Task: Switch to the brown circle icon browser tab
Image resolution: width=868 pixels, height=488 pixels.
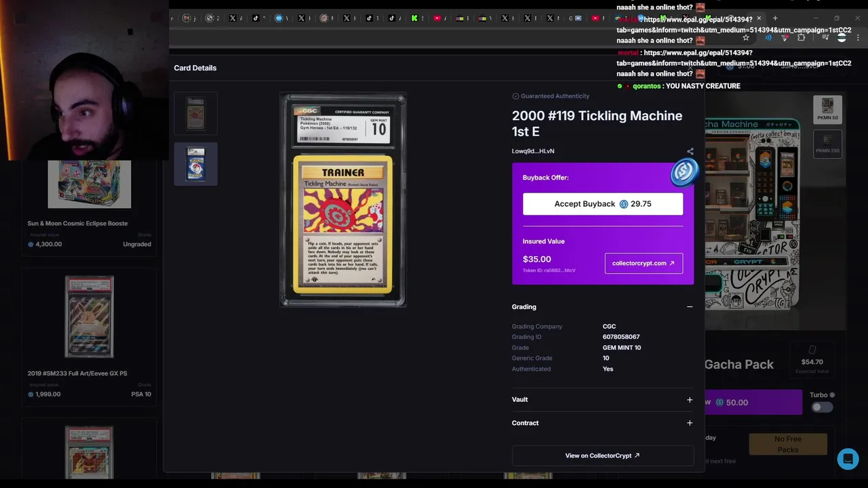Action: [x=324, y=18]
